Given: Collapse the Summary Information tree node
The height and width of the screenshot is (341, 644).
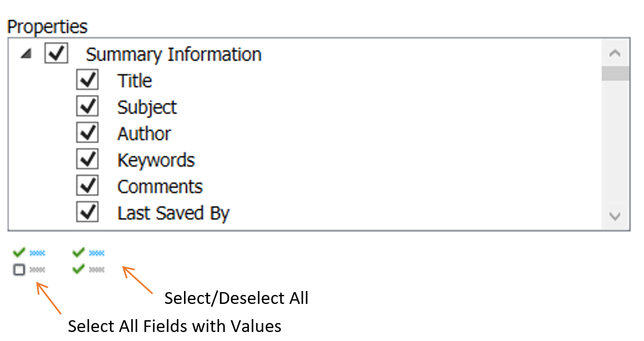Looking at the screenshot, I should click(25, 54).
